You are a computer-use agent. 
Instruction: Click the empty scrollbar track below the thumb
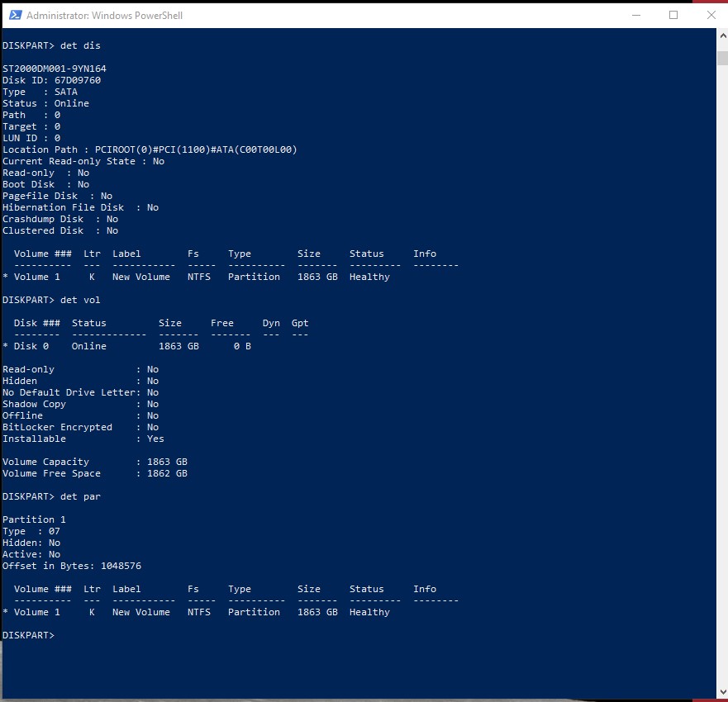pyautogui.click(x=721, y=372)
